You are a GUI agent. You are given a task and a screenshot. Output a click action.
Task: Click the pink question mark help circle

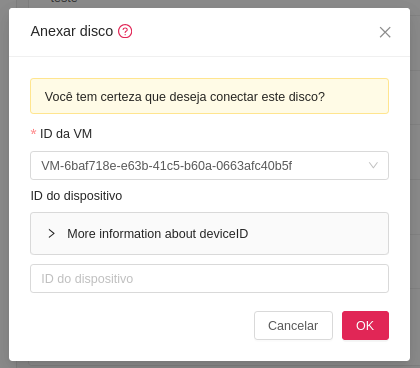tap(125, 31)
